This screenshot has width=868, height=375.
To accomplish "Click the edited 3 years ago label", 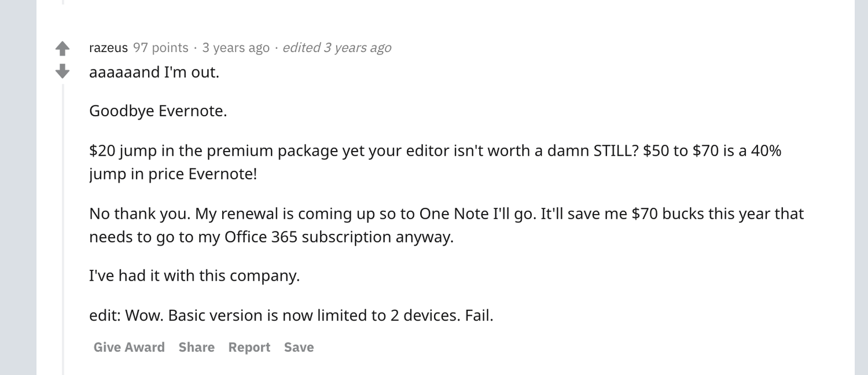I will click(337, 47).
